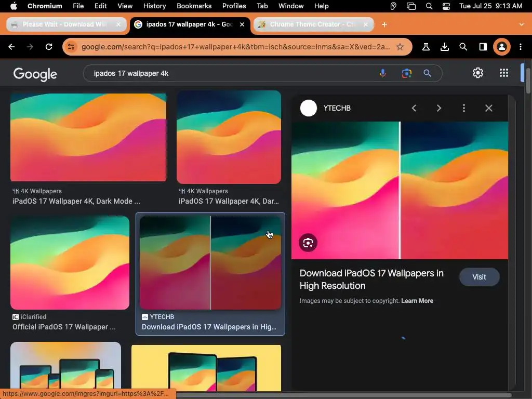Viewport: 532px width, 399px height.
Task: Start voice search with microphone icon
Action: 383,73
